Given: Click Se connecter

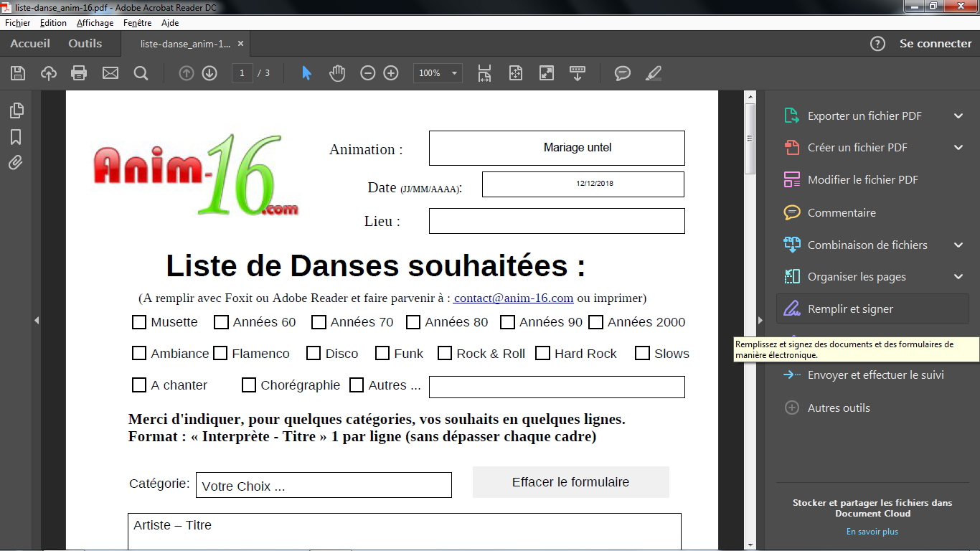Looking at the screenshot, I should point(936,44).
